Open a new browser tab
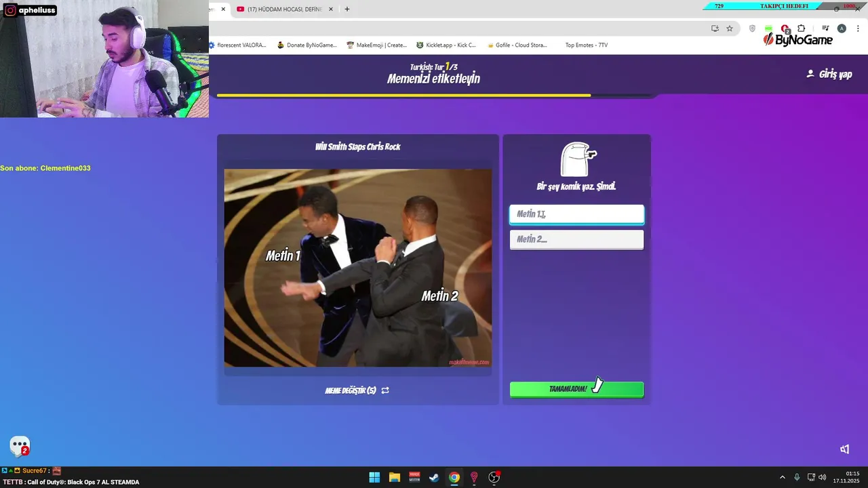The image size is (868, 488). (347, 9)
